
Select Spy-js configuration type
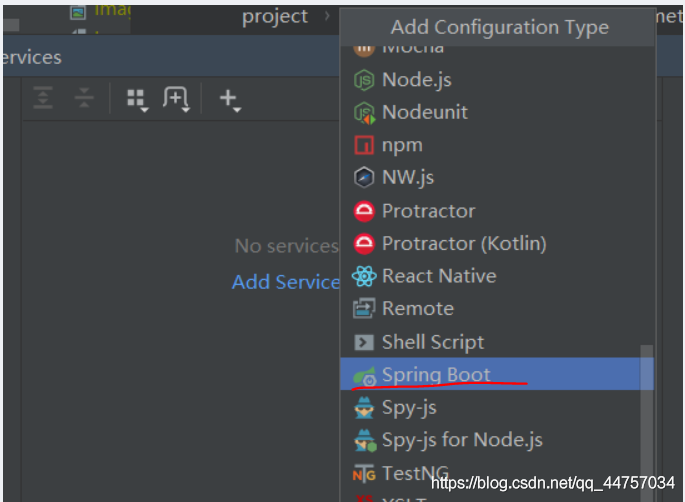point(497,407)
